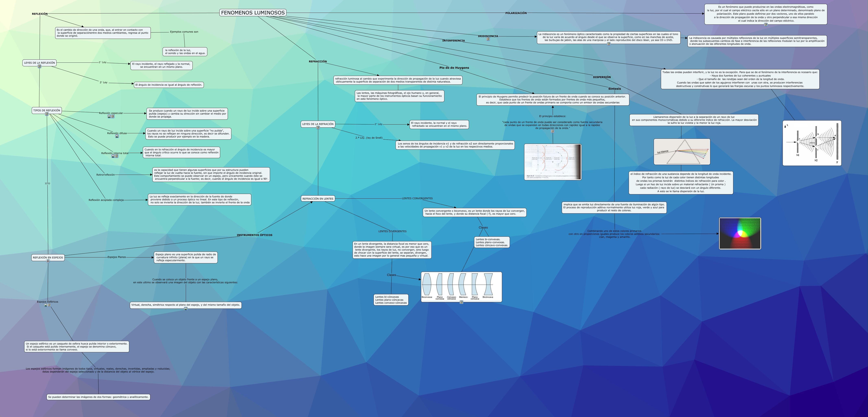Select the REFRACCIÓN EN LENTES concept node
Screen dimensions: 868x417
click(318, 199)
